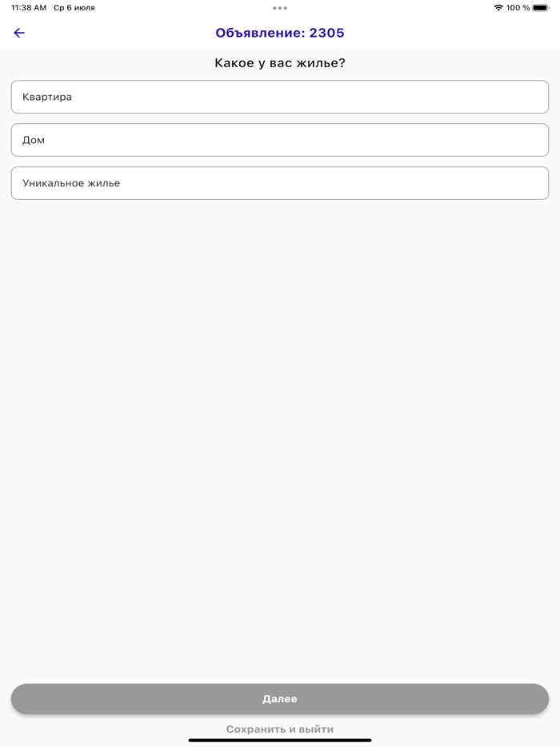
Task: Tap the 'Сохранить и выйти' link
Action: point(280,729)
